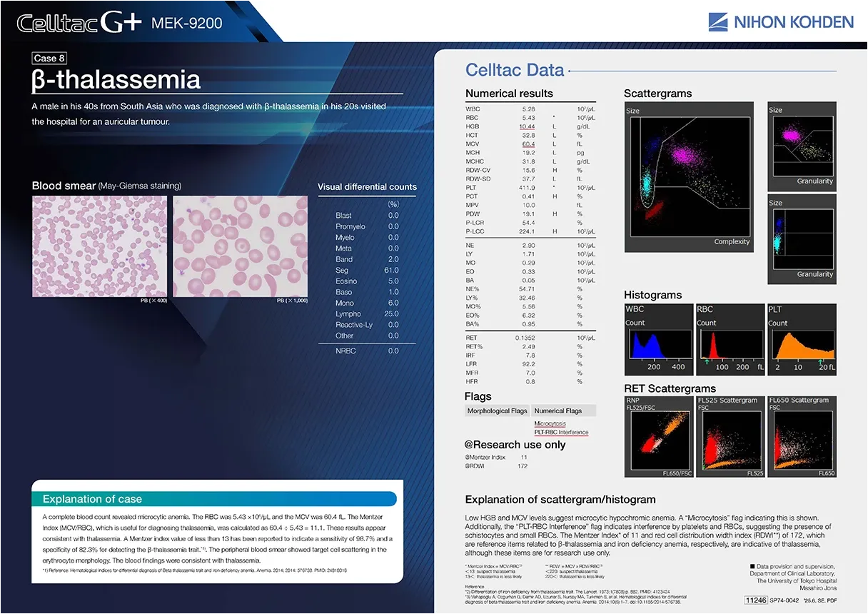Select the P-LCC row value 224.1
868x614 pixels.
click(527, 231)
